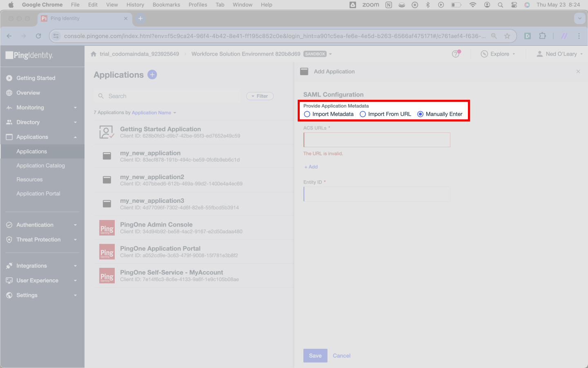This screenshot has width=588, height=368.
Task: Go to Application Catalog in sidebar
Action: [40, 166]
